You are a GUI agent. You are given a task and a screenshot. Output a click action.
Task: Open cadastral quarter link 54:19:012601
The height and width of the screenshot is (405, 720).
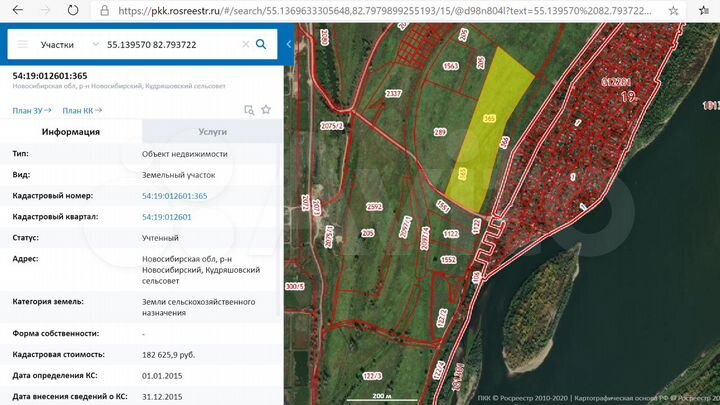[x=166, y=217]
